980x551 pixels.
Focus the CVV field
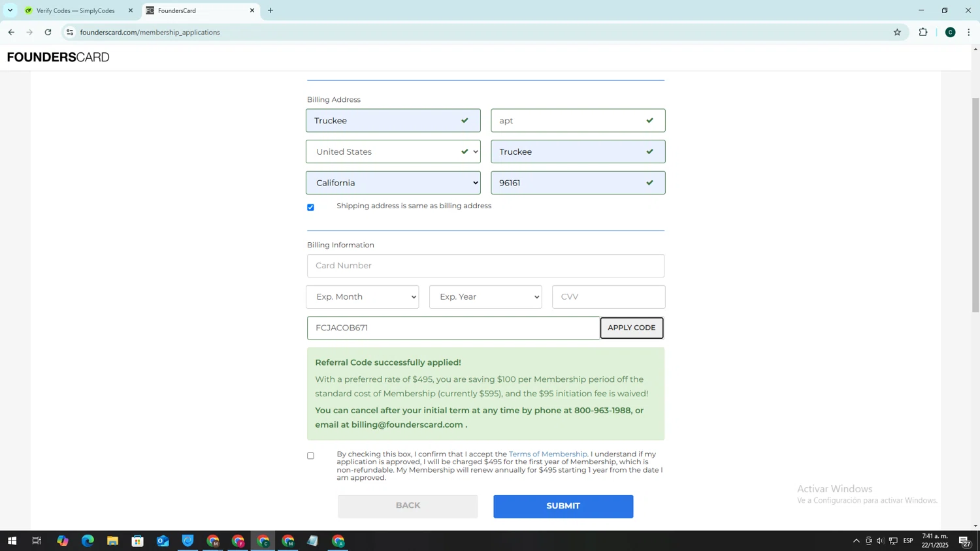[609, 297]
